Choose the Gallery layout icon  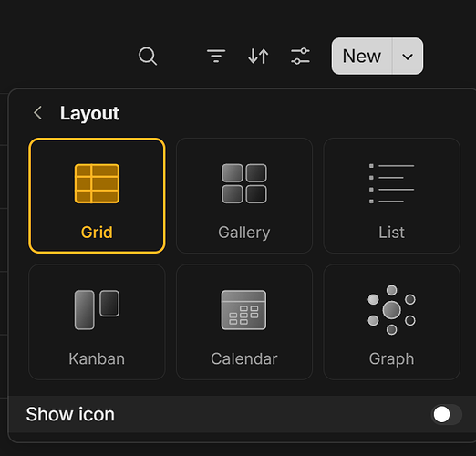click(244, 183)
